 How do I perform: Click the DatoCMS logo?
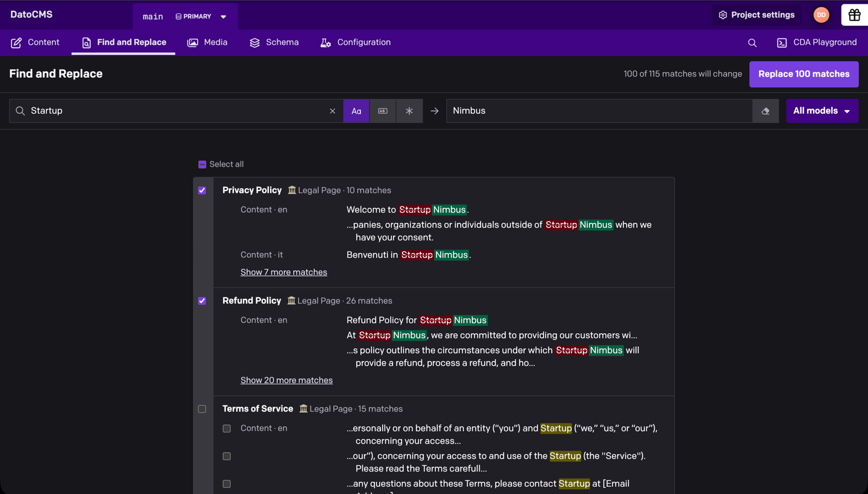[x=31, y=14]
